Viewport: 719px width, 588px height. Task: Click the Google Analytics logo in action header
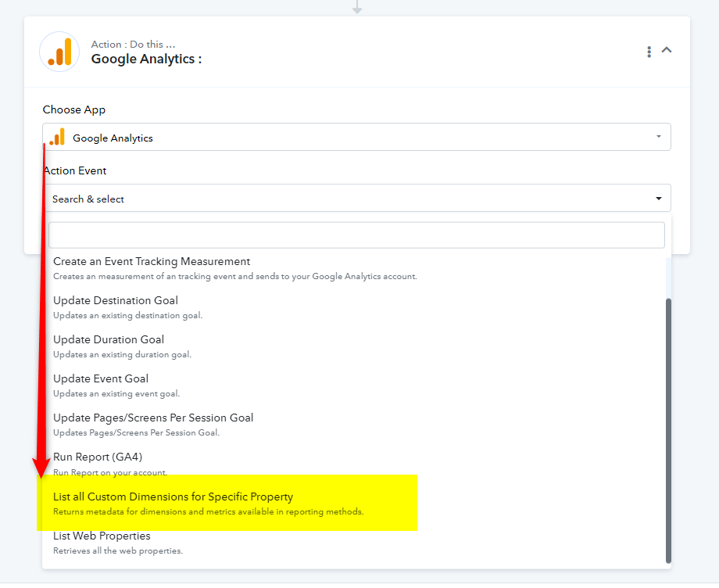click(x=59, y=52)
